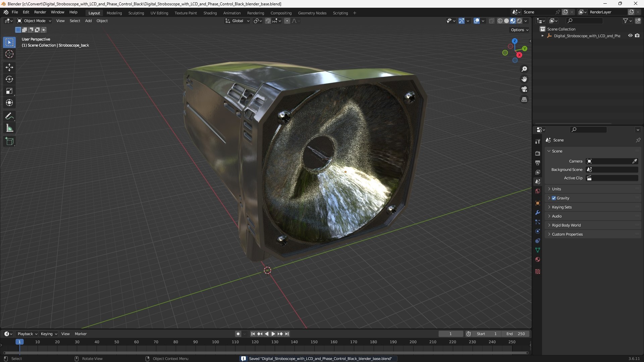Toggle camera view in viewport
Image resolution: width=644 pixels, height=362 pixels.
tap(524, 89)
